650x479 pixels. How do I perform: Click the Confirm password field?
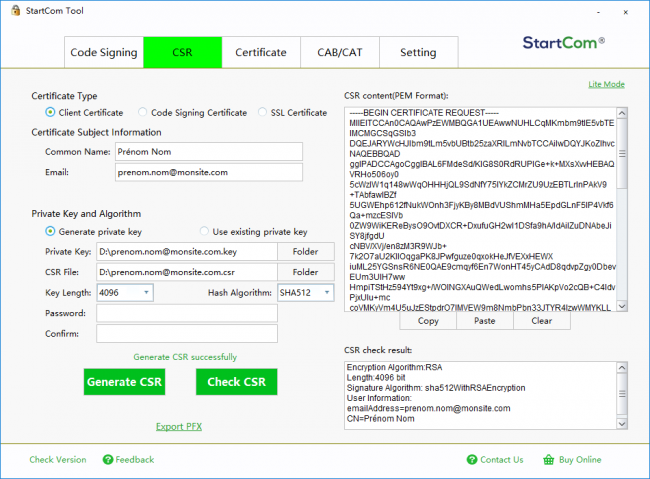[x=187, y=333]
